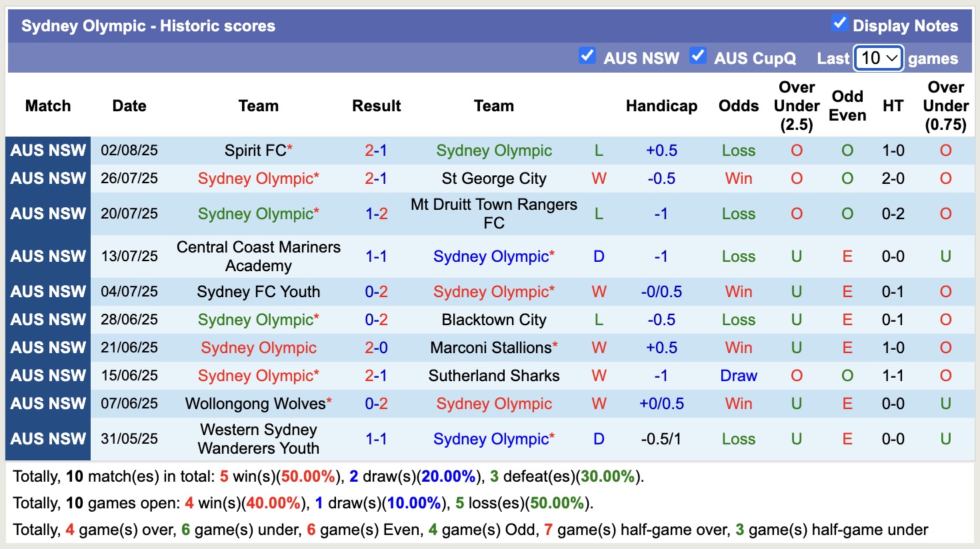This screenshot has height=549, width=980.
Task: Click the AUS NSW label on the 02/08/25 row
Action: (47, 151)
